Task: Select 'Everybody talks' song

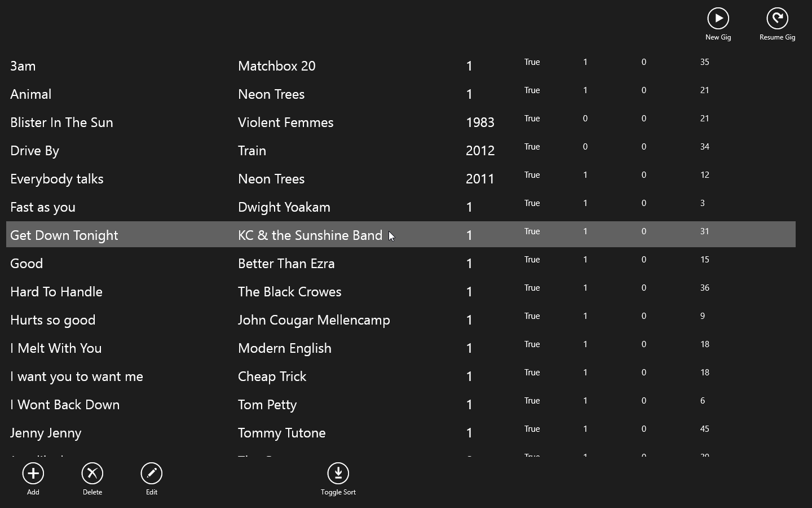Action: [x=57, y=179]
